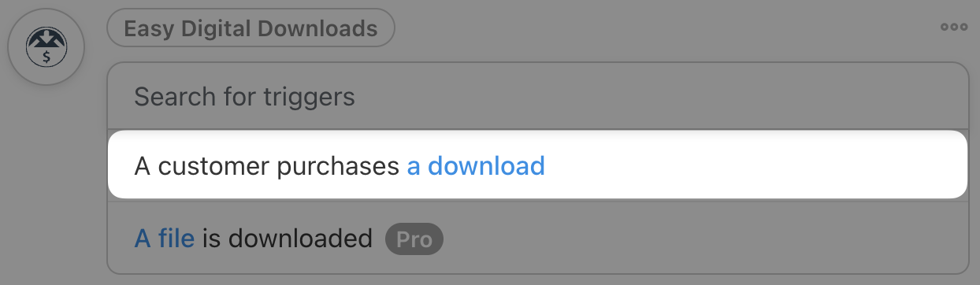Focus the Search for triggers field

click(x=537, y=97)
